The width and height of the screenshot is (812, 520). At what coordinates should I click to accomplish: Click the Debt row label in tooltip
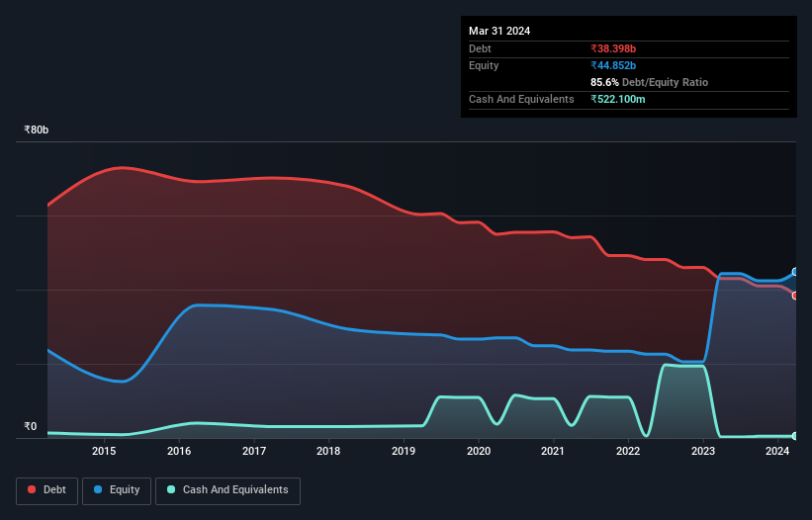(480, 48)
